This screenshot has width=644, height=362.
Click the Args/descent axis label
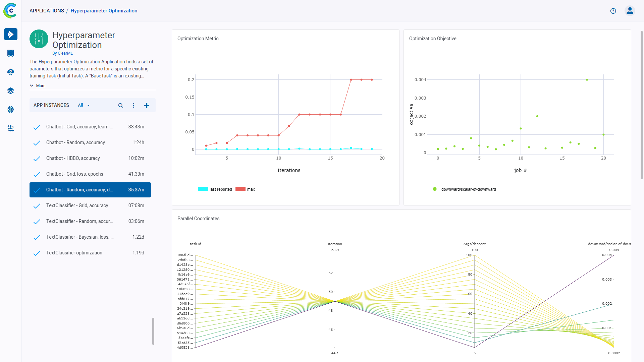[x=475, y=244]
